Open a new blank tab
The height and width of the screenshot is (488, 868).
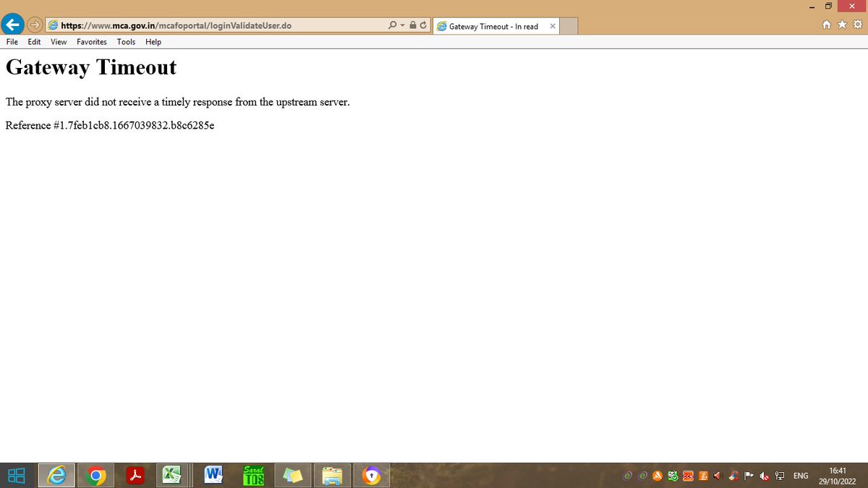[569, 27]
